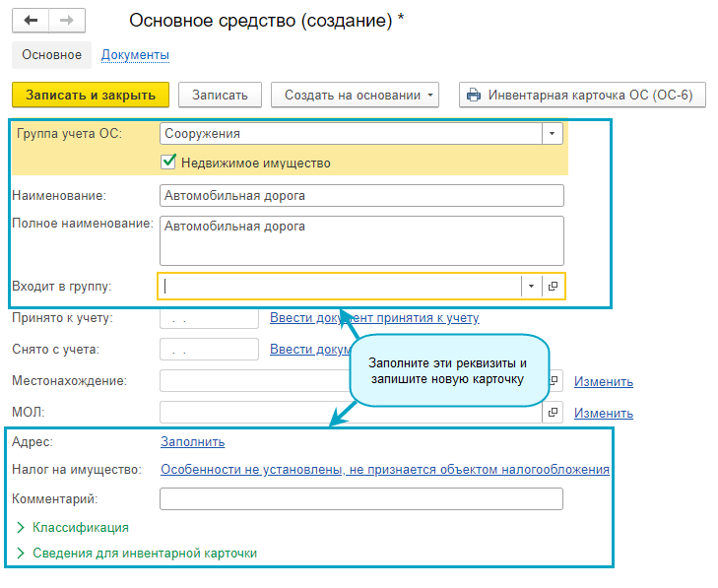Click the Снято с учета date field
The image size is (718, 588).
point(209,350)
